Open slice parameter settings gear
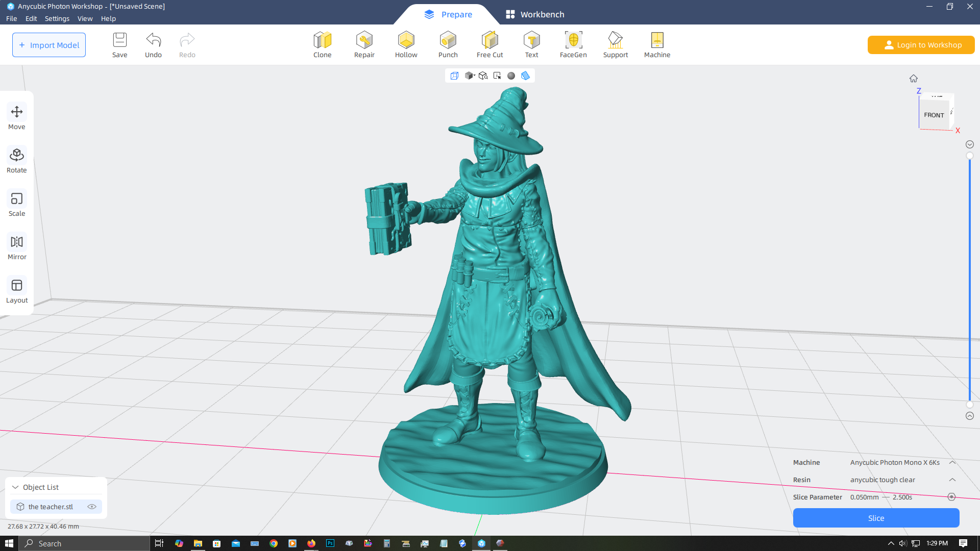The width and height of the screenshot is (980, 551). tap(951, 497)
